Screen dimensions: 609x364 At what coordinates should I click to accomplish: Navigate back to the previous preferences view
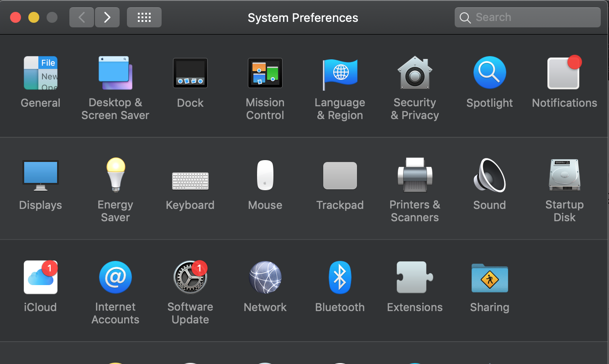pos(81,17)
